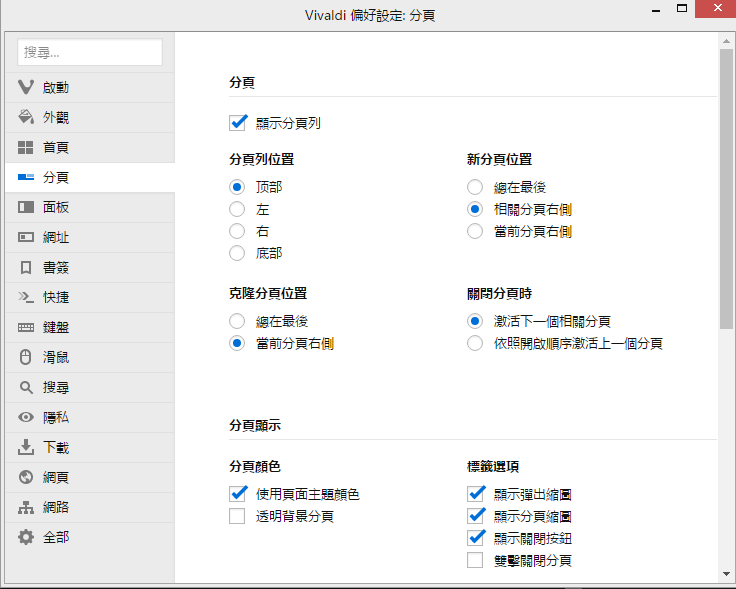
Task: Open the 網頁 webpages globe icon
Action: (26, 477)
